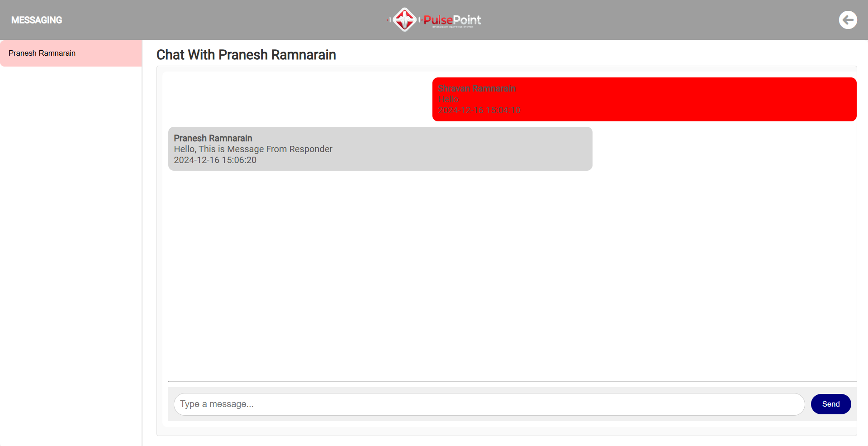The width and height of the screenshot is (868, 446).
Task: Click the PulsePoint heartbeat logo icon
Action: [404, 19]
